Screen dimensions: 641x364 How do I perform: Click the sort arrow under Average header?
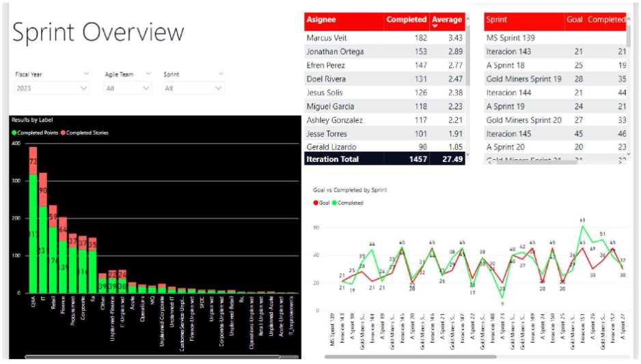coord(435,27)
